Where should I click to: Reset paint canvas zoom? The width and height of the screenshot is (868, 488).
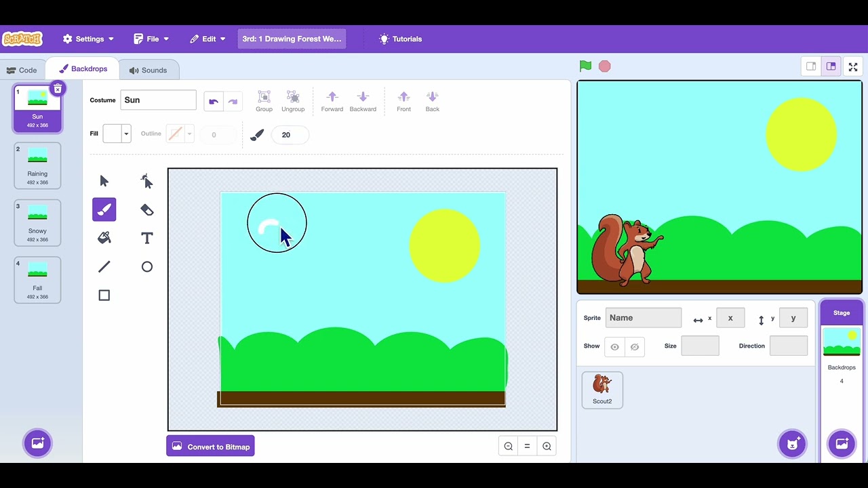(527, 446)
